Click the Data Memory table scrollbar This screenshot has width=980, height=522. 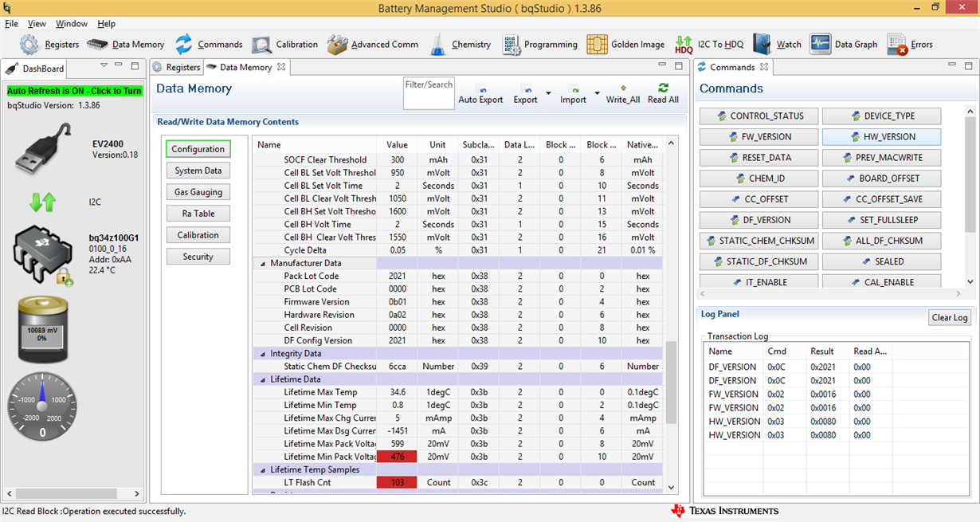(671, 382)
